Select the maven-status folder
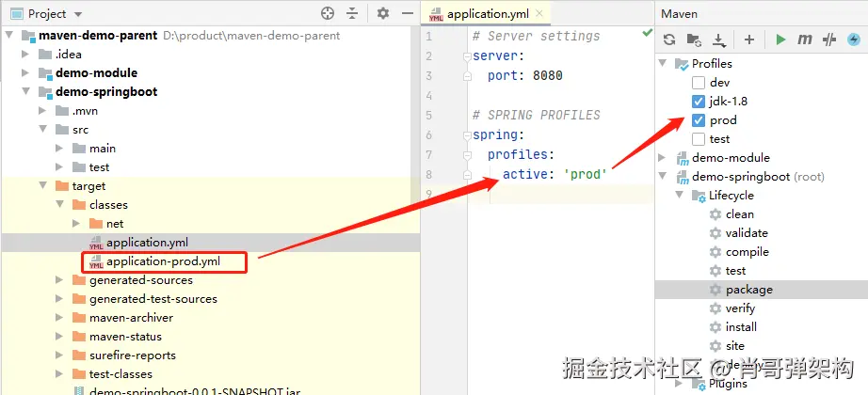 [125, 337]
